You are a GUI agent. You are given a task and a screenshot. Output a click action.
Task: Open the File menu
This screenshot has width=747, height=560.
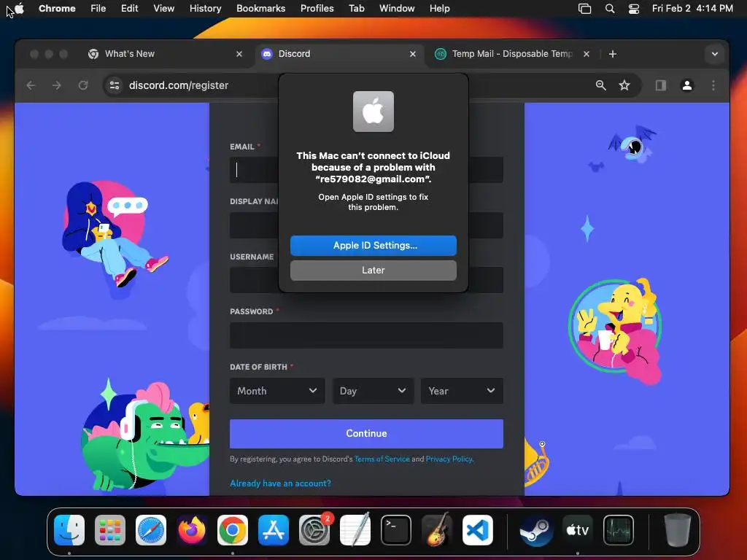coord(98,9)
